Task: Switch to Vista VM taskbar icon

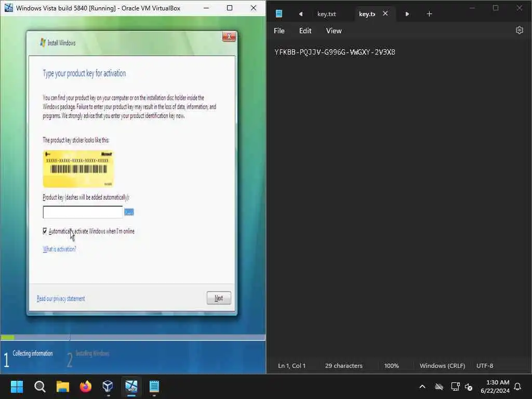Action: [131, 387]
